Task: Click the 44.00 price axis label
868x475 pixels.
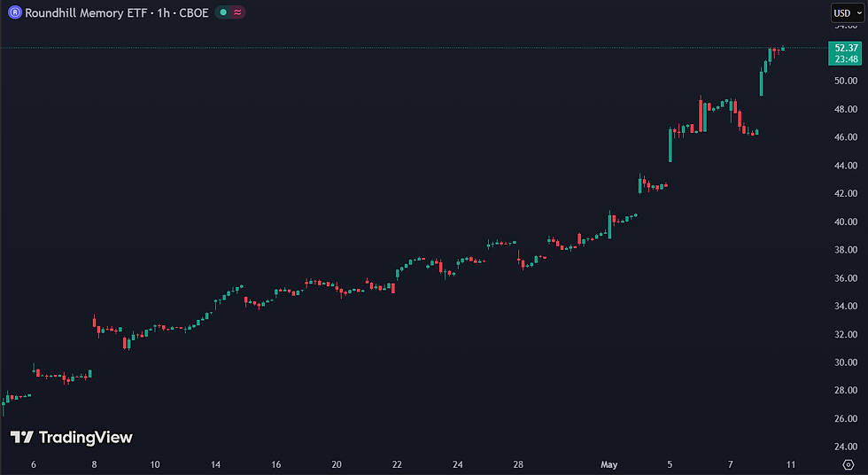Action: click(846, 165)
